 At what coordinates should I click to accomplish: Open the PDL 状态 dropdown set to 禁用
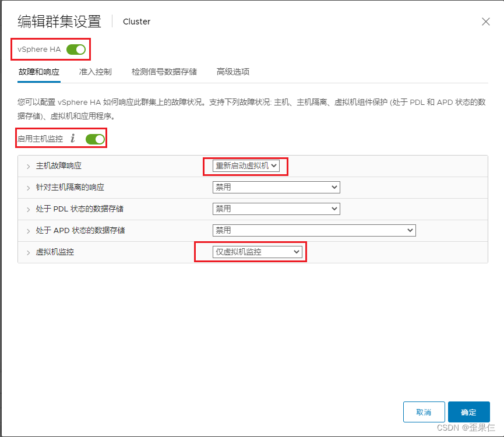[276, 209]
